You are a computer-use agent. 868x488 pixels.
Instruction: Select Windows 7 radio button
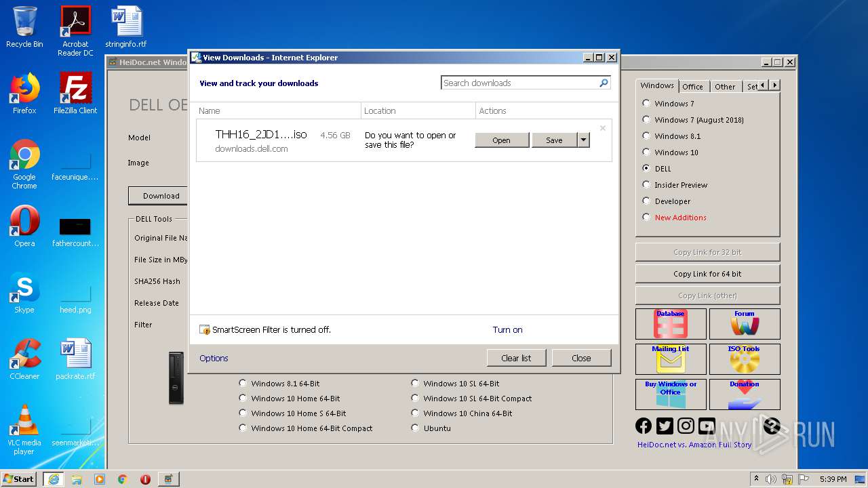646,103
